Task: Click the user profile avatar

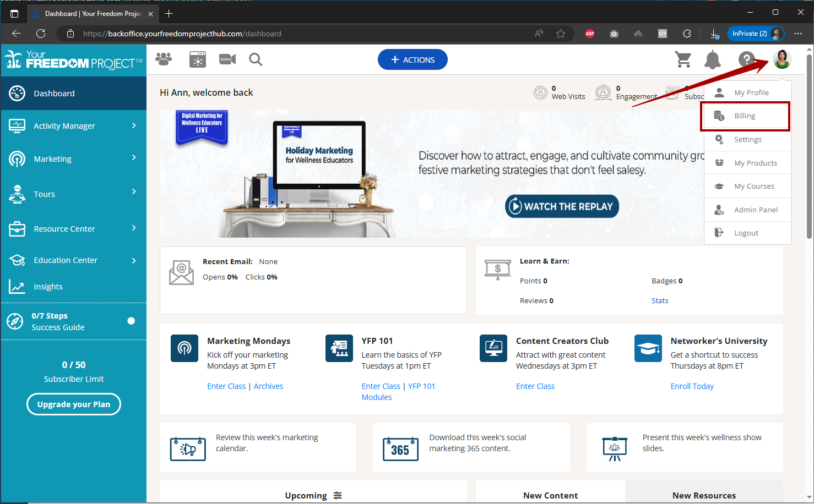Action: point(782,59)
